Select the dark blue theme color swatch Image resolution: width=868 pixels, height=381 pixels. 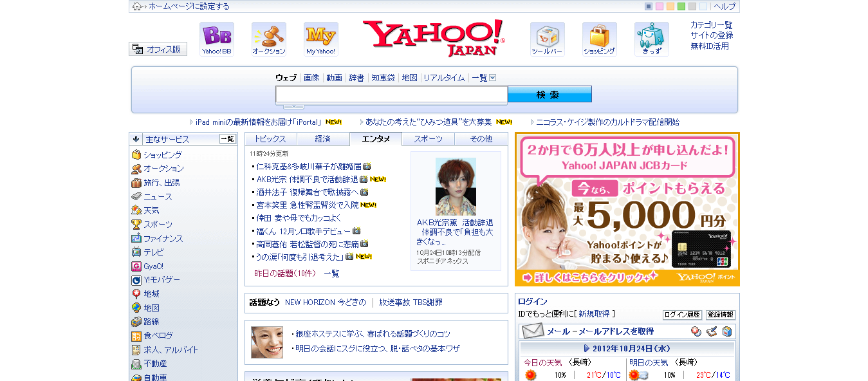[x=649, y=6]
